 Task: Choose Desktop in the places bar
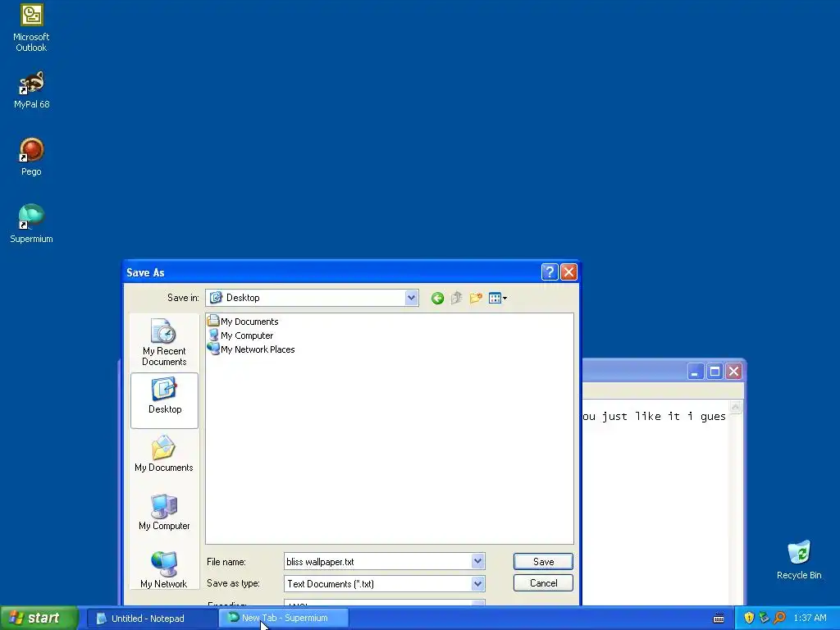click(164, 400)
